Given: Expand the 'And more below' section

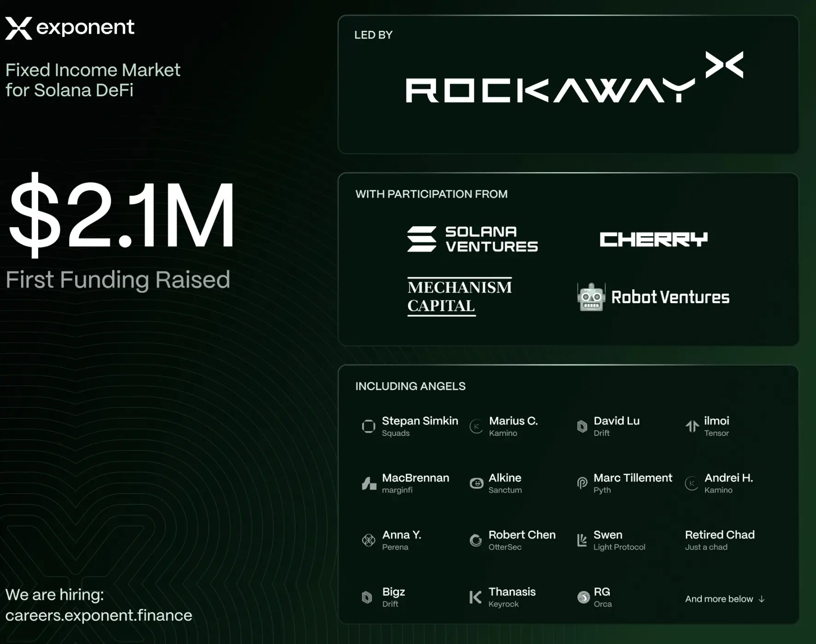Looking at the screenshot, I should click(x=723, y=599).
